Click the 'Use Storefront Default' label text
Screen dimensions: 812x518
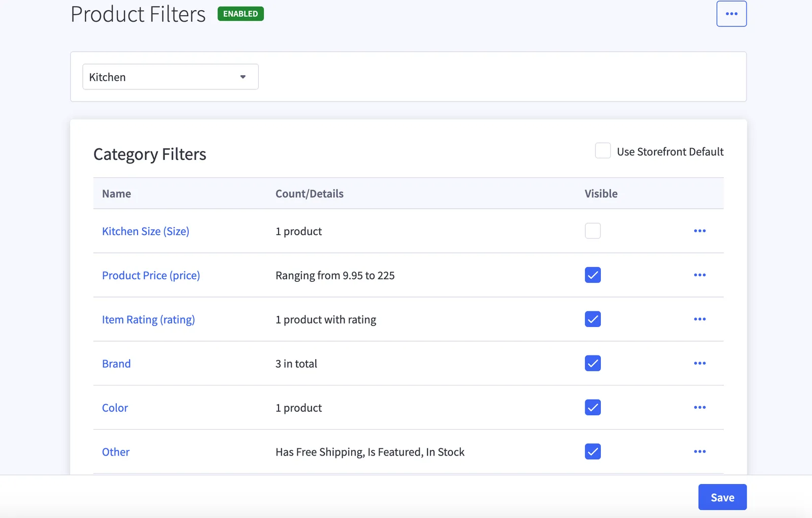click(x=670, y=152)
